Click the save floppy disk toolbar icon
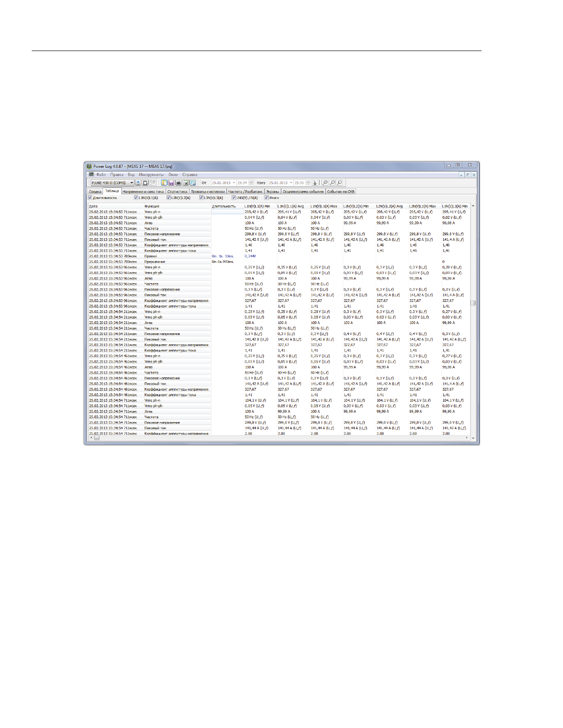This screenshot has height=728, width=563. point(171,183)
